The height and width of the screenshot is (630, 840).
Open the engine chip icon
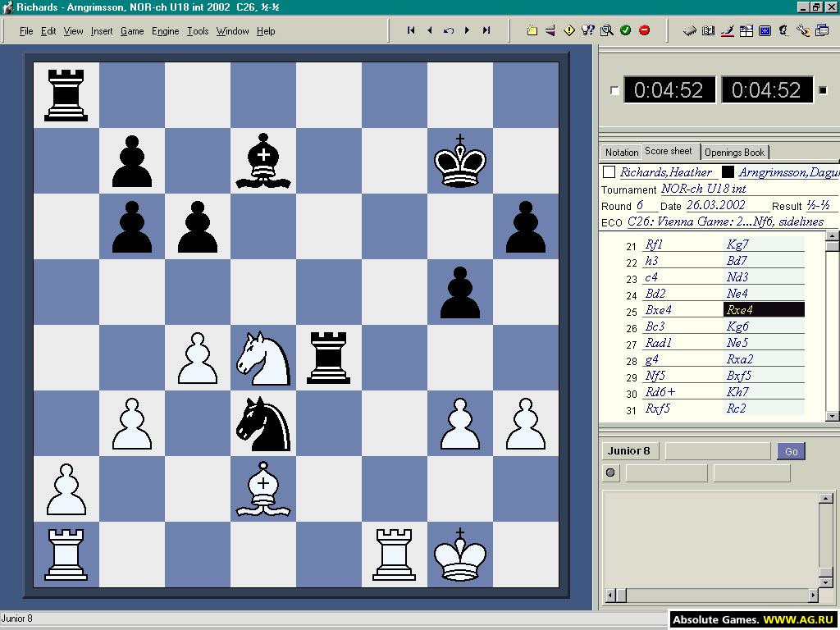click(x=690, y=30)
